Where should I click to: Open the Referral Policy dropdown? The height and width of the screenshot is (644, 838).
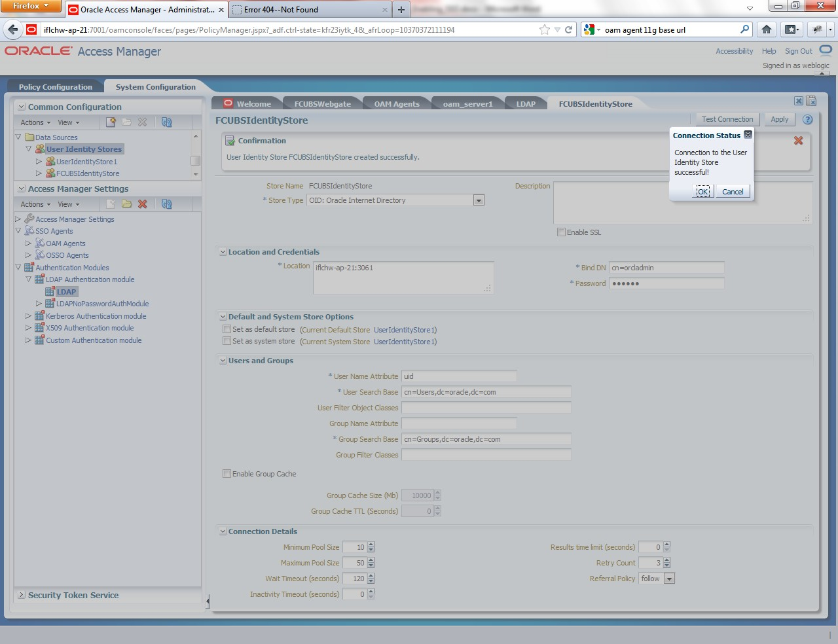pyautogui.click(x=669, y=579)
